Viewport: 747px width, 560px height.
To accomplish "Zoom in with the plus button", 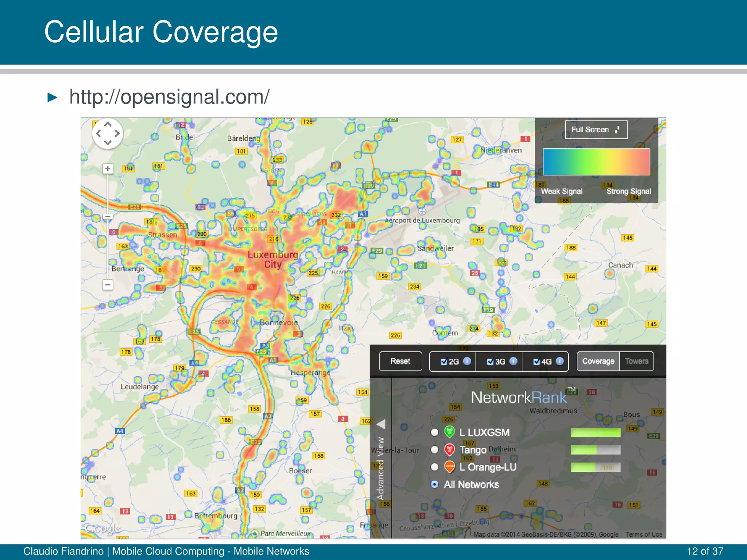I will pos(108,168).
